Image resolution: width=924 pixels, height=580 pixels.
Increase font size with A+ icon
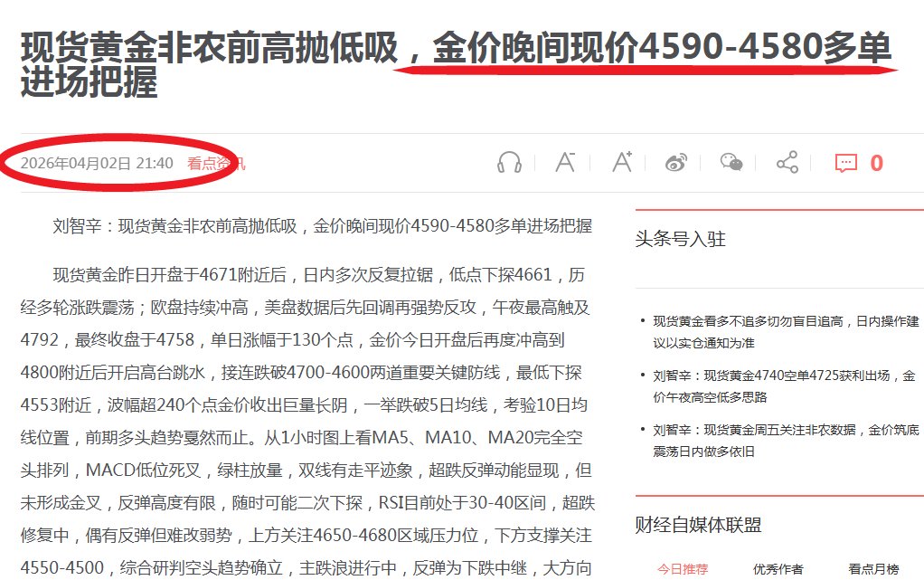pyautogui.click(x=621, y=163)
